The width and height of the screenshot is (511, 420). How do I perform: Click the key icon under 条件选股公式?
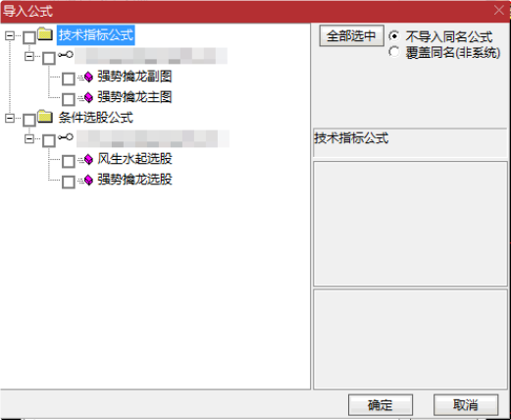point(66,137)
